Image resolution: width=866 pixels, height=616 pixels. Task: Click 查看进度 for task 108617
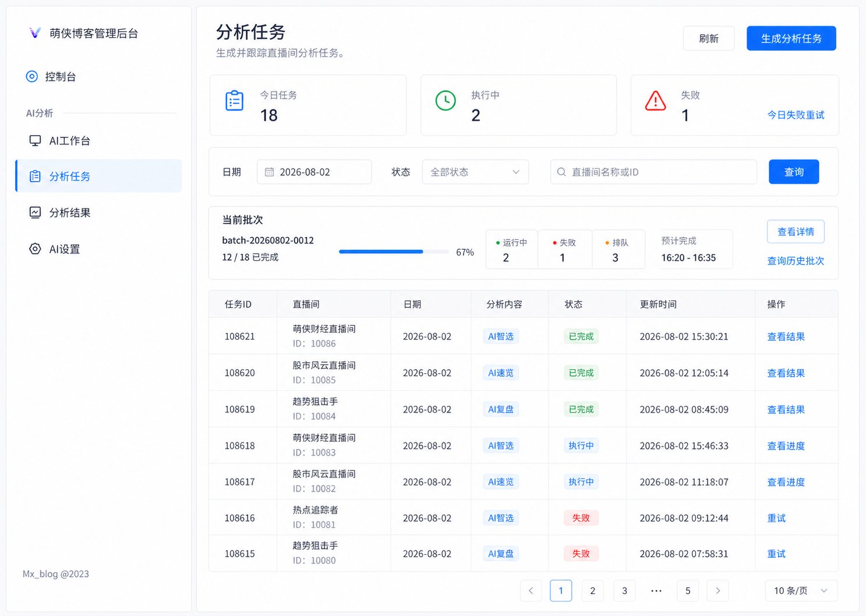pos(786,482)
